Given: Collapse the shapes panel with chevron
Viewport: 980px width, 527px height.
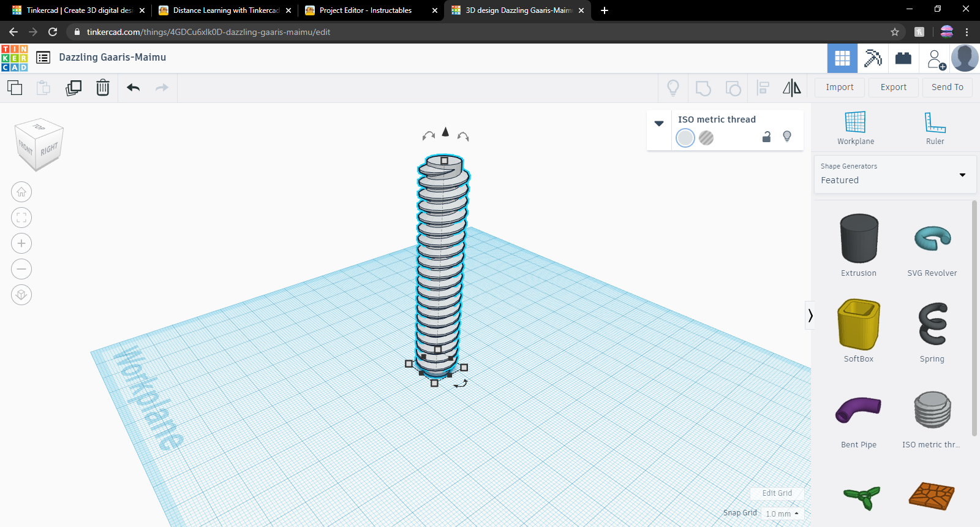Looking at the screenshot, I should point(810,316).
